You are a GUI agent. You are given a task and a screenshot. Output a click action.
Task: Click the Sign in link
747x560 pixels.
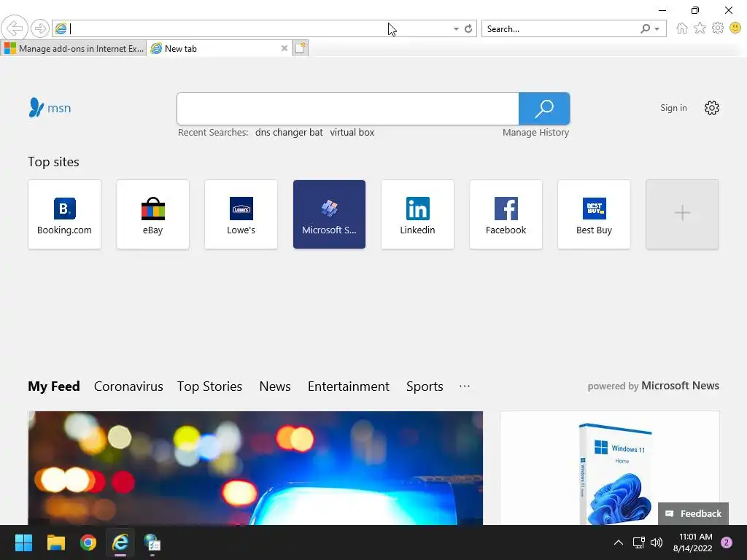673,108
